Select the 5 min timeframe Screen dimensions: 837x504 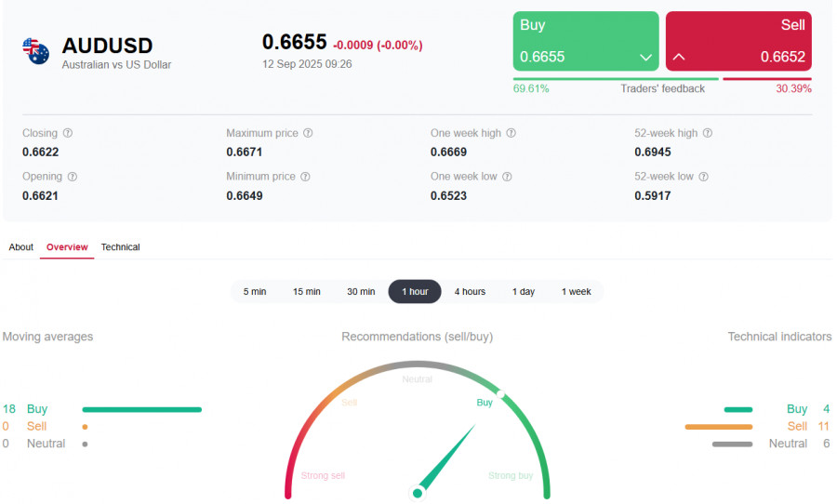point(255,291)
